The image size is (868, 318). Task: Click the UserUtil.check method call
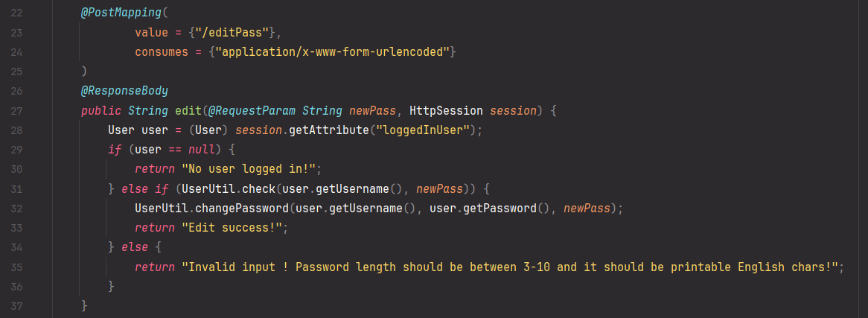click(x=240, y=188)
